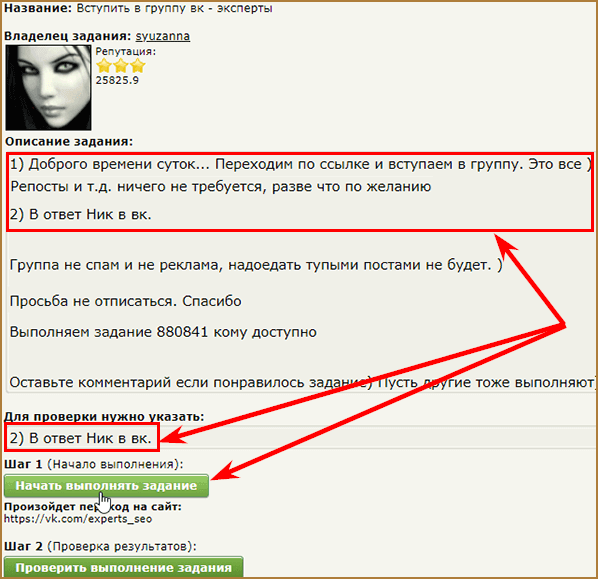Click the task title Вступить в группу вк - эксперты

tap(174, 8)
